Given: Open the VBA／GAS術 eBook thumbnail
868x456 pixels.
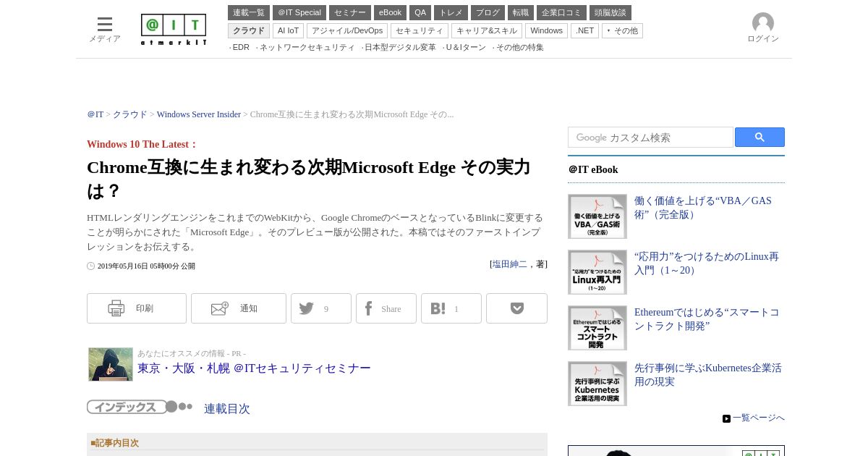Looking at the screenshot, I should (597, 216).
